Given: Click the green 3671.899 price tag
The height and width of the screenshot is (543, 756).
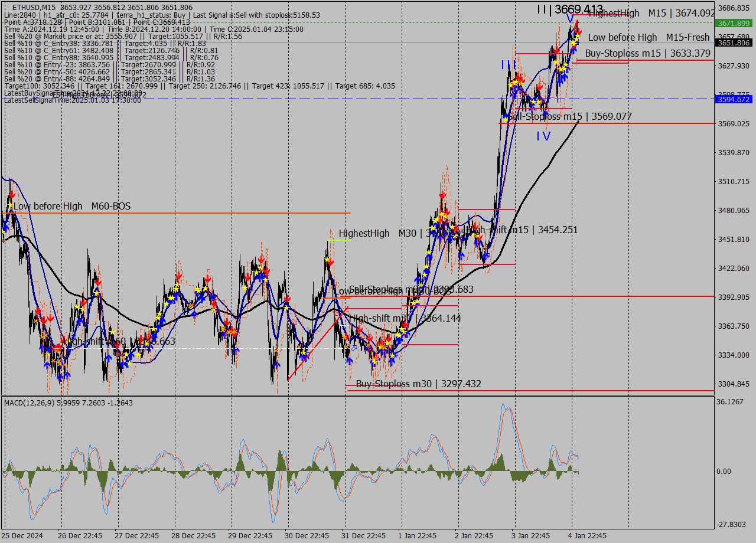Looking at the screenshot, I should (x=733, y=23).
